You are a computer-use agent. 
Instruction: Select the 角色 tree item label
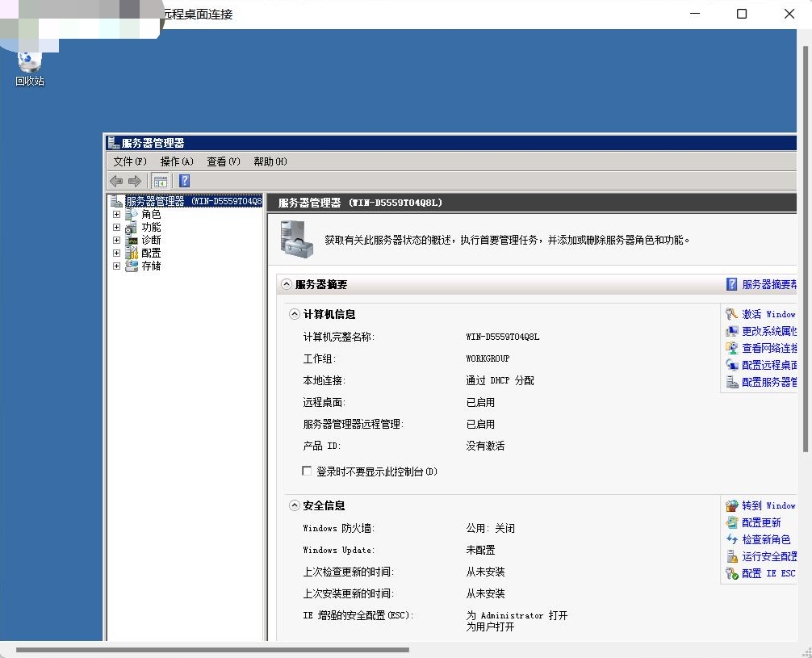coord(151,214)
